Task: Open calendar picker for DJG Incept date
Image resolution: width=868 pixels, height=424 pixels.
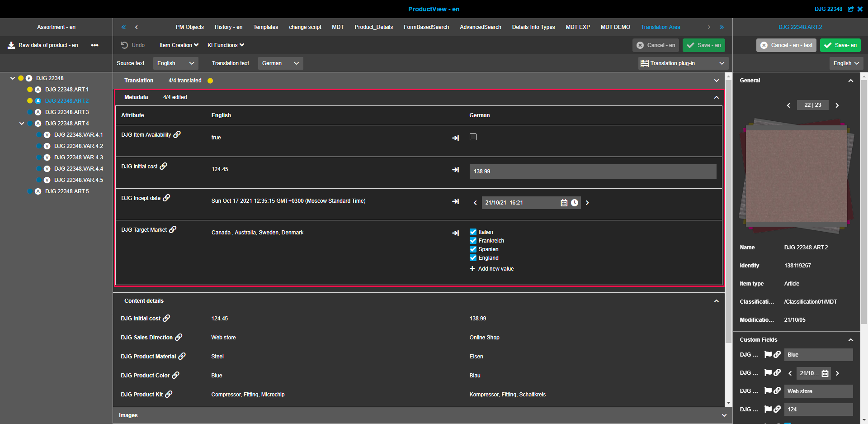Action: 564,203
